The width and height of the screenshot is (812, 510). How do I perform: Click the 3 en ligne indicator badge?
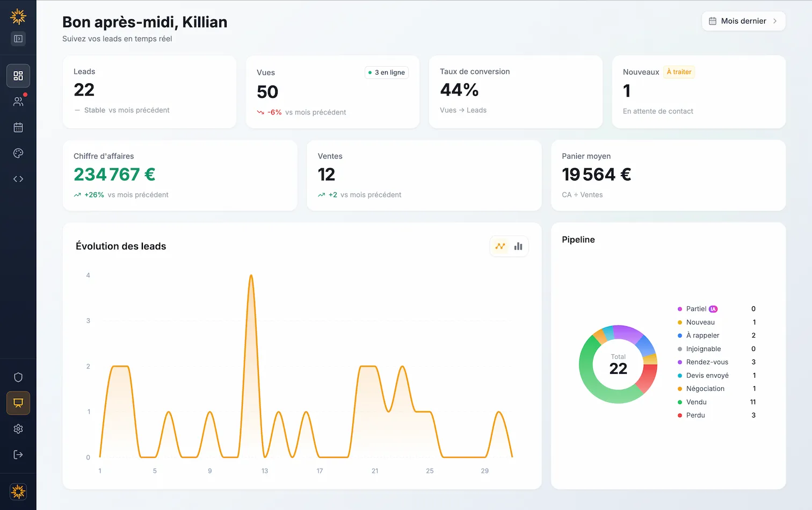pos(386,72)
